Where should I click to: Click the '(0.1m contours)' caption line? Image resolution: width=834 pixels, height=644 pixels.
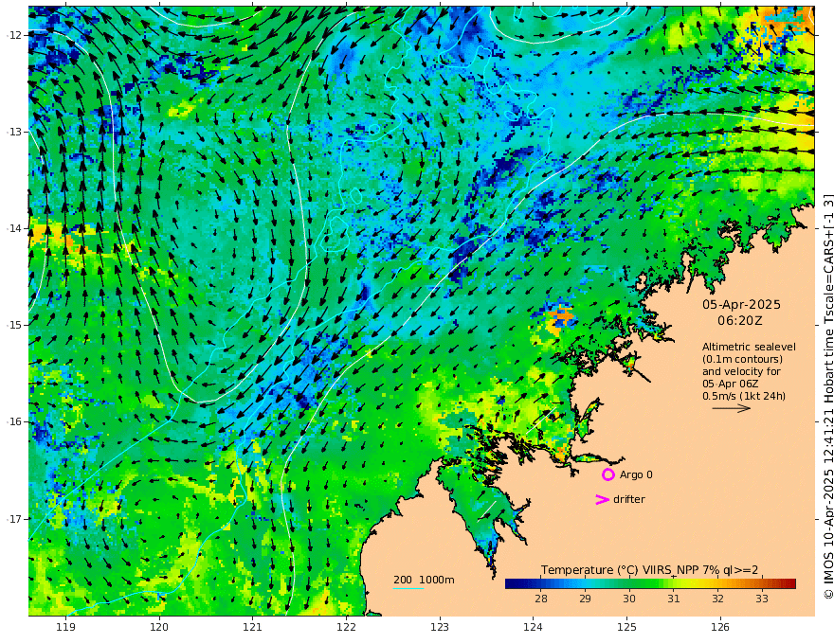coord(742,359)
